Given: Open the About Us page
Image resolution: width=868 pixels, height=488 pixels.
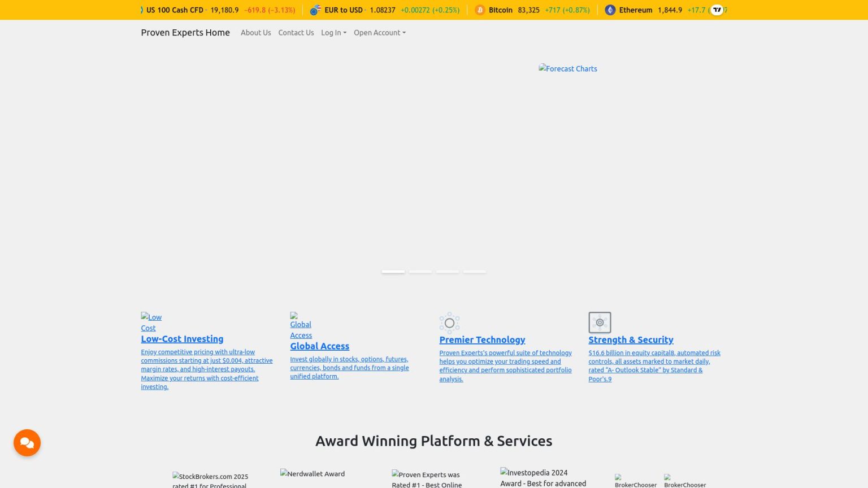Looking at the screenshot, I should pyautogui.click(x=255, y=33).
